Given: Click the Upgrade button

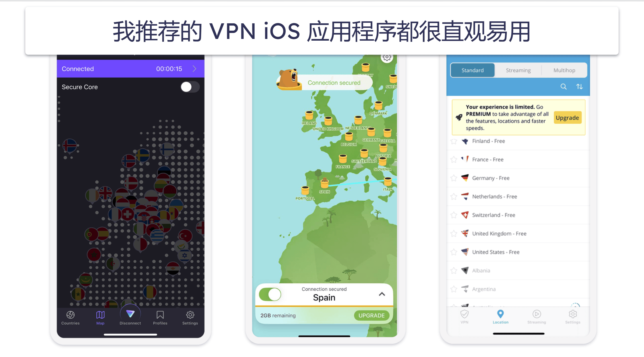Looking at the screenshot, I should click(x=567, y=118).
